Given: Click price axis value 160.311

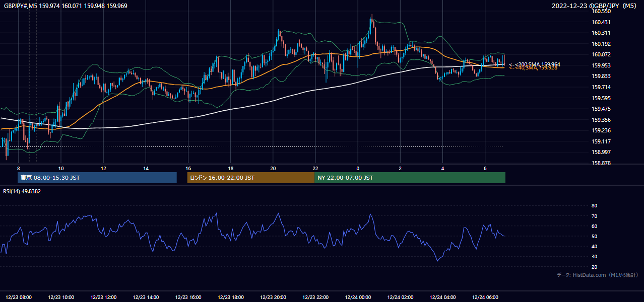Looking at the screenshot, I should (601, 33).
